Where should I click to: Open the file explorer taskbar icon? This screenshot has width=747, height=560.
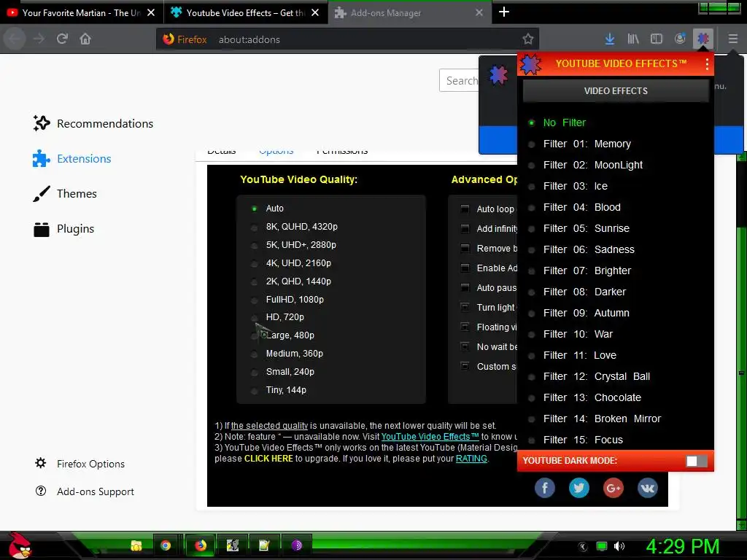[136, 545]
